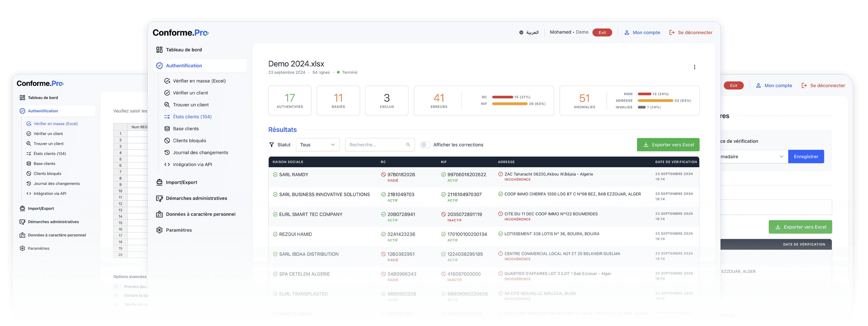
Task: Click the Se déconnecter logout icon in front window
Action: [x=672, y=33]
